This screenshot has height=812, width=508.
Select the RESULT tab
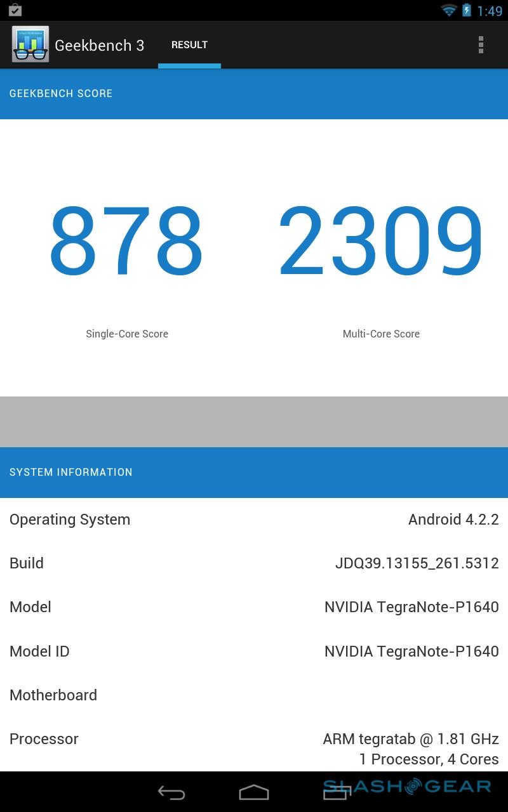[x=189, y=45]
